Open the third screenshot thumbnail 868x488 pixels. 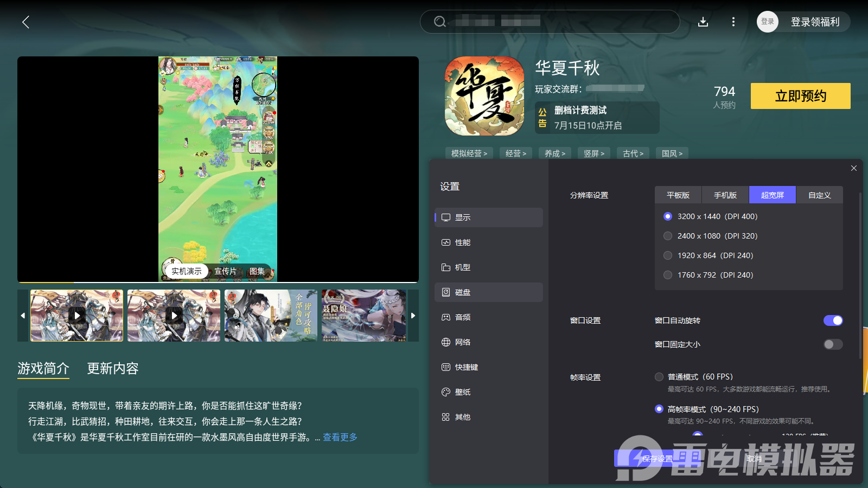pos(271,316)
